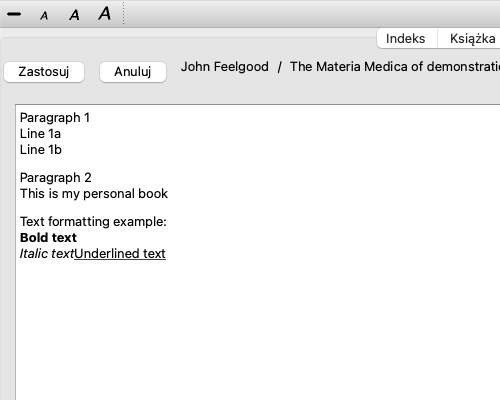Image resolution: width=500 pixels, height=400 pixels.
Task: Click the John Feelgood author label
Action: click(225, 67)
